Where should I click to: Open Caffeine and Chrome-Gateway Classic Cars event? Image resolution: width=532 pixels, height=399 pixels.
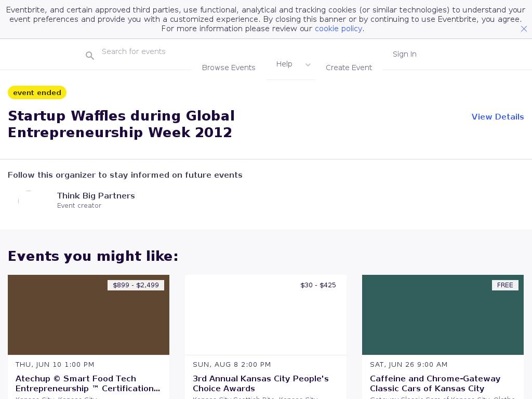pos(435,383)
